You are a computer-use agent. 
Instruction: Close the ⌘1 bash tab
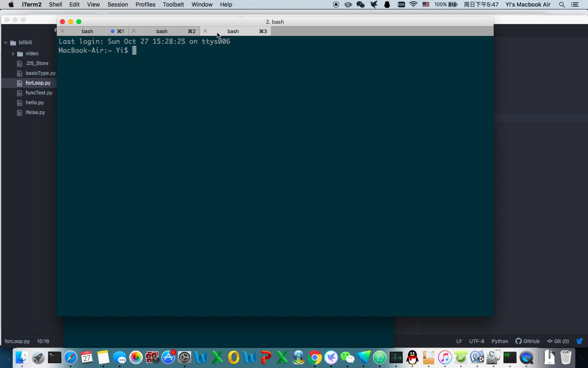point(62,31)
